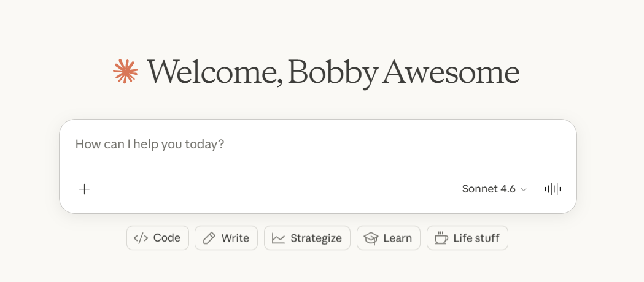Viewport: 644px width, 282px height.
Task: Open the Life stuff suggestion chip
Action: [x=467, y=238]
